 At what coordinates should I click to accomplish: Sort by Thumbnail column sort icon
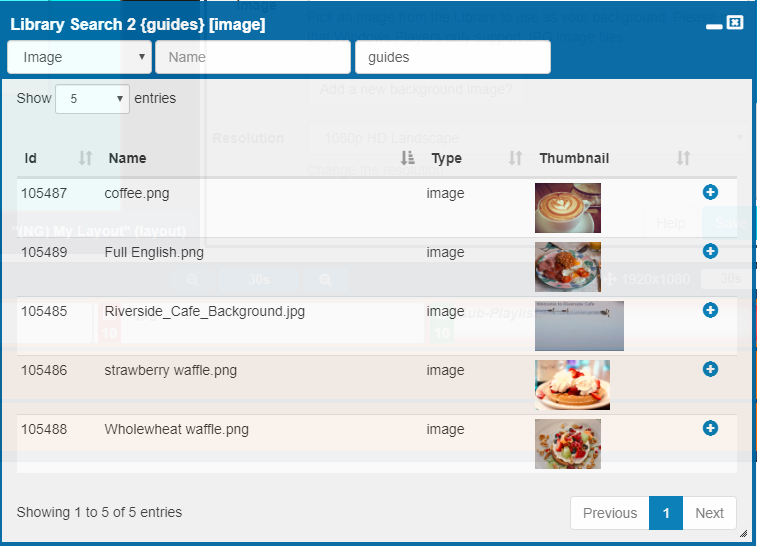[683, 158]
